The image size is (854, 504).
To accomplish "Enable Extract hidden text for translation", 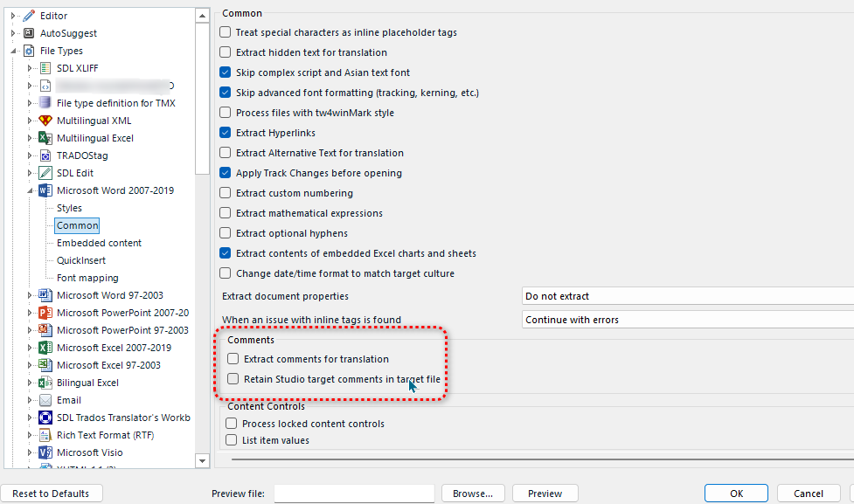I will [225, 52].
